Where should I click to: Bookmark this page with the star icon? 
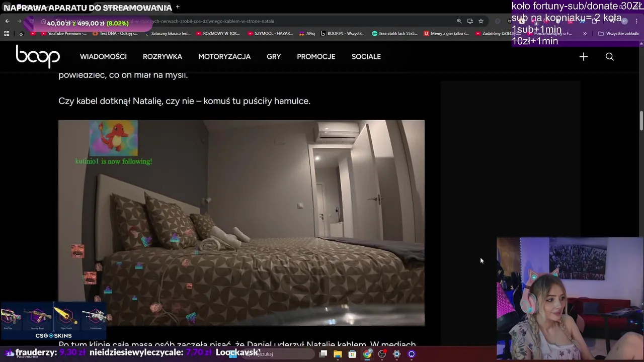pos(481,21)
